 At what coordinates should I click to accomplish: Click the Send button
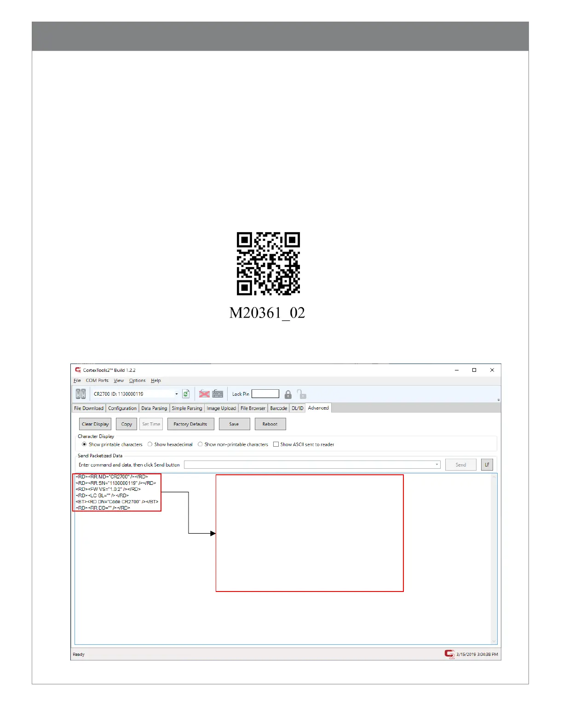pos(460,465)
